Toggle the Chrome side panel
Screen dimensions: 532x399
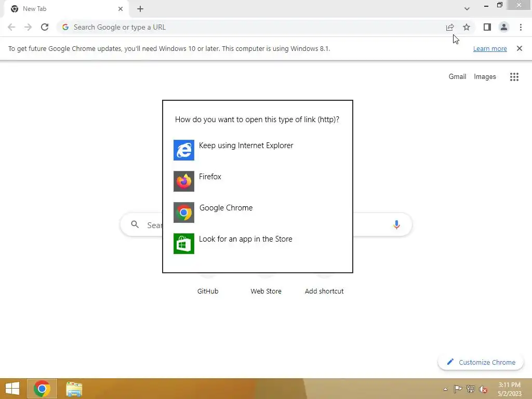[487, 27]
